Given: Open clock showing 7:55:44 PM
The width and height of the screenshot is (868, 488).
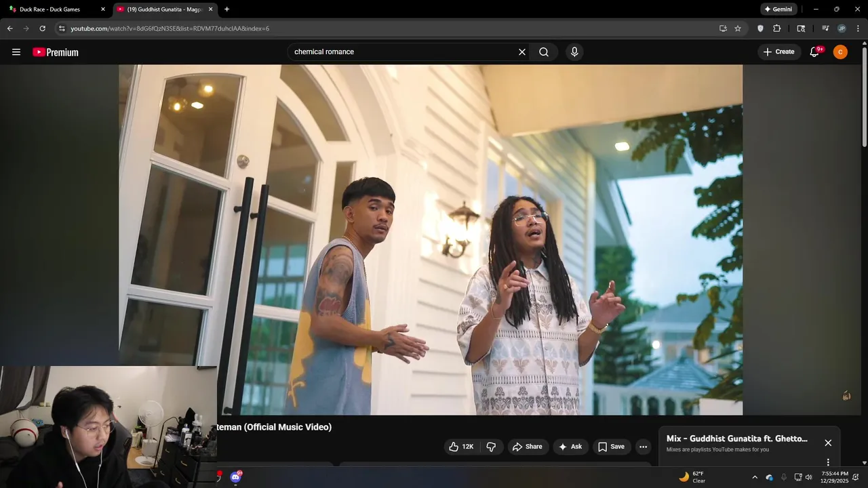Looking at the screenshot, I should point(834,477).
